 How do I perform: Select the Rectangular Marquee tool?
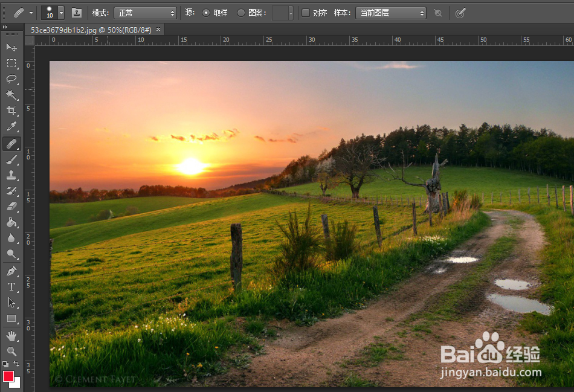pyautogui.click(x=11, y=63)
